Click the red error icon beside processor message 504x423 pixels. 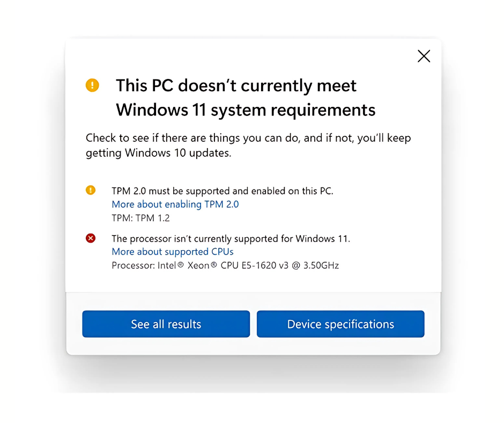[x=91, y=238]
